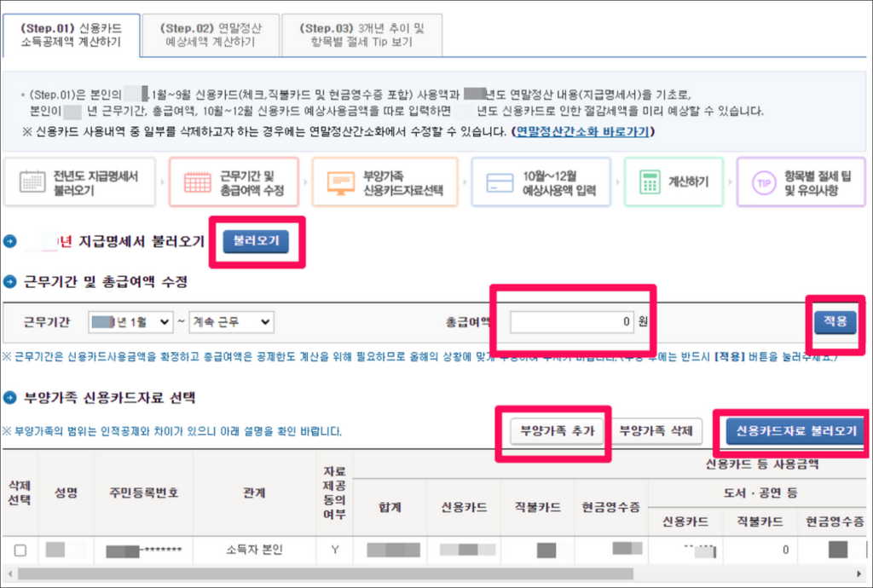Select the 부양가족 신용카드자료선택 step label
This screenshot has width=873, height=588.
(x=403, y=183)
